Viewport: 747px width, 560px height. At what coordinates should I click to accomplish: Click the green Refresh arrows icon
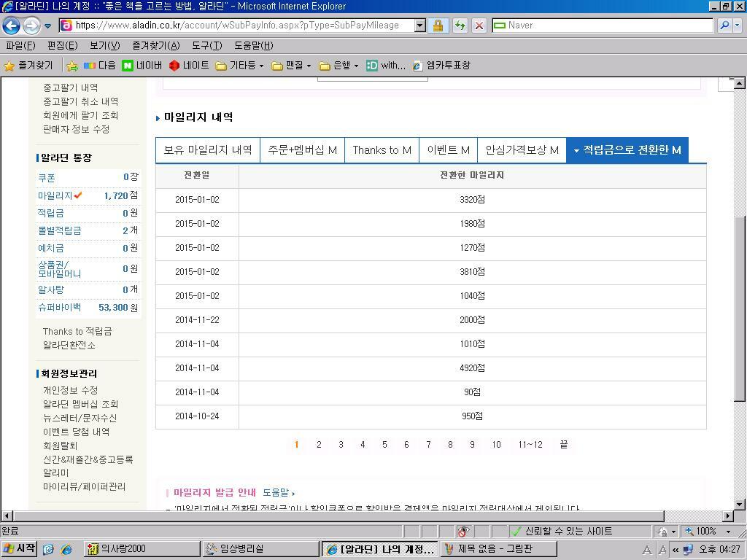[x=460, y=26]
